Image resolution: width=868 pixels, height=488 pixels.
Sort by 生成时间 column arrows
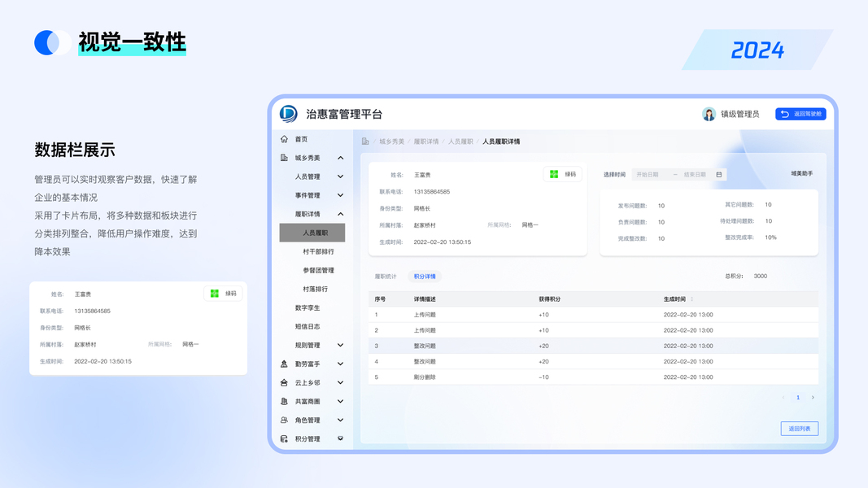pos(692,299)
